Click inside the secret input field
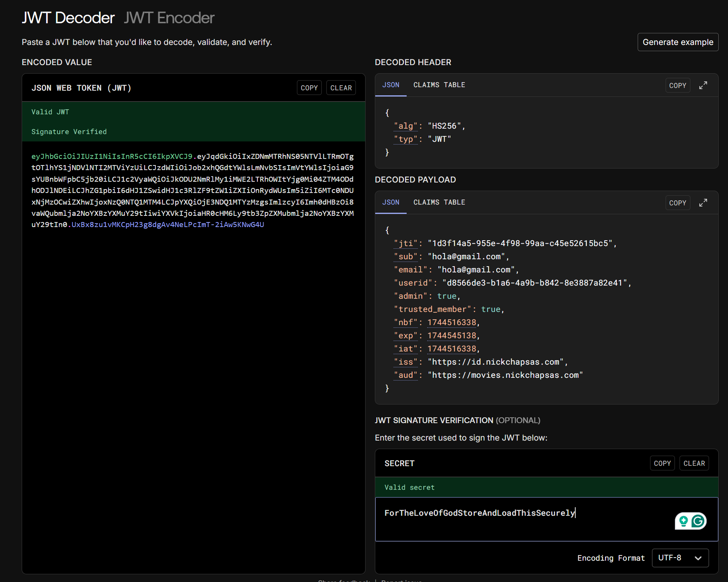This screenshot has width=728, height=582. (547, 519)
